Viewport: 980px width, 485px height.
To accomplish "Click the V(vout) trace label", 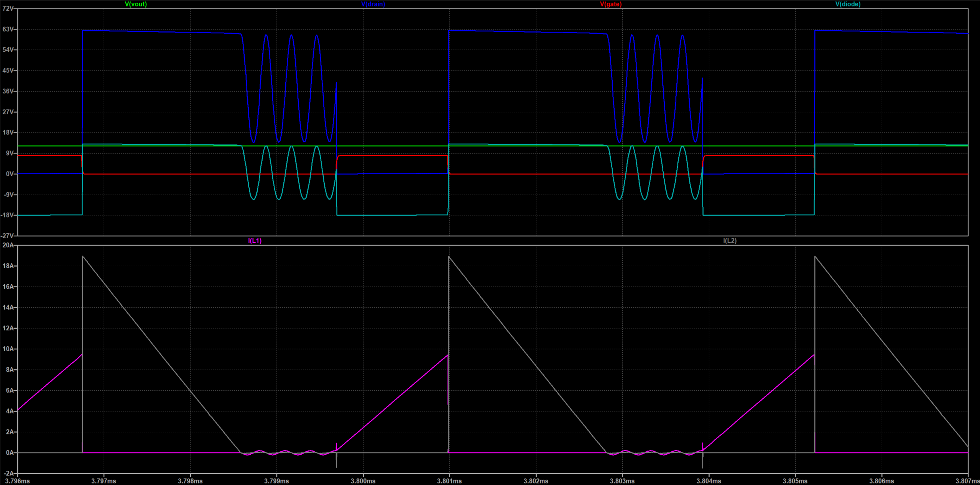I will (136, 4).
